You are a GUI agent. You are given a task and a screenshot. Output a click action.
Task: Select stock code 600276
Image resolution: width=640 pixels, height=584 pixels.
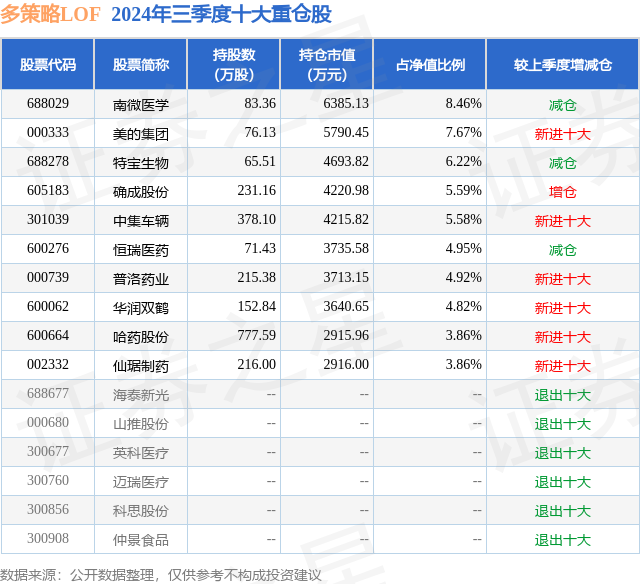click(48, 249)
